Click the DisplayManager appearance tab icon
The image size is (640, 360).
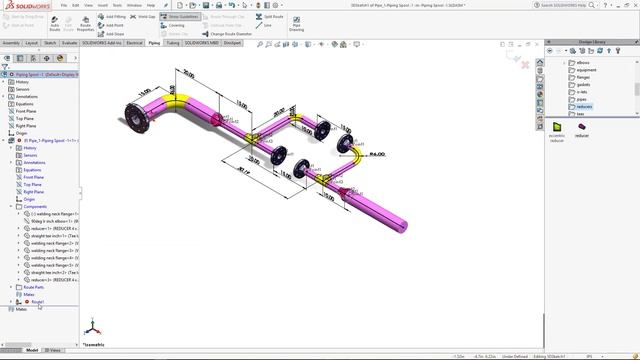point(60,58)
